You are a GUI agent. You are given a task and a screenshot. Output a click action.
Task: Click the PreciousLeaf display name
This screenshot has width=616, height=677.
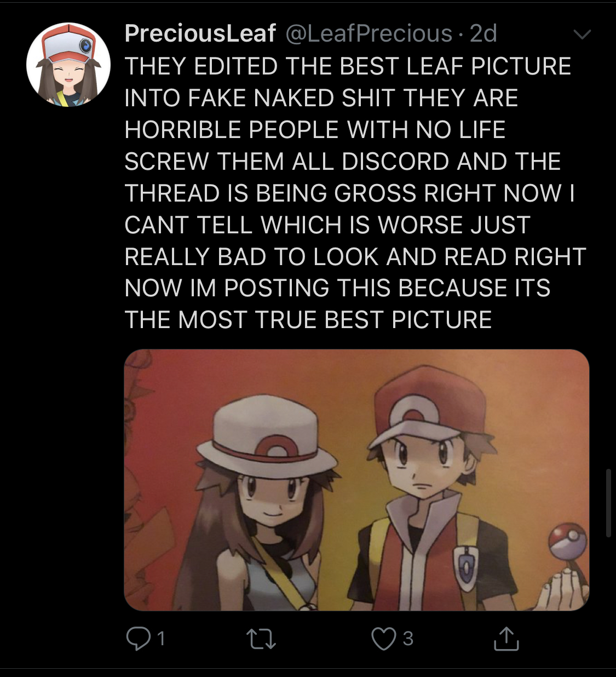click(200, 33)
